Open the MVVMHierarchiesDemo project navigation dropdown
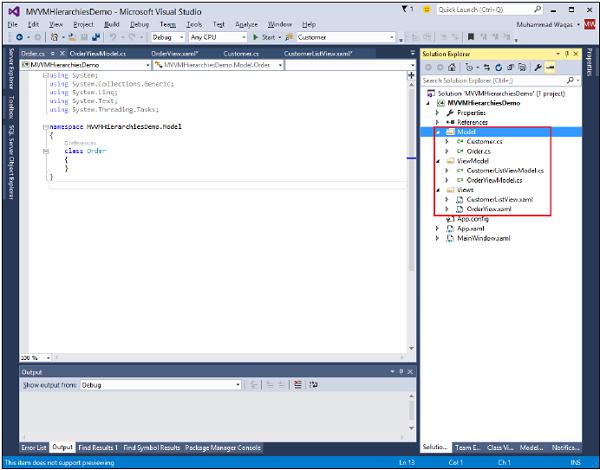This screenshot has height=470, width=600. click(x=86, y=65)
